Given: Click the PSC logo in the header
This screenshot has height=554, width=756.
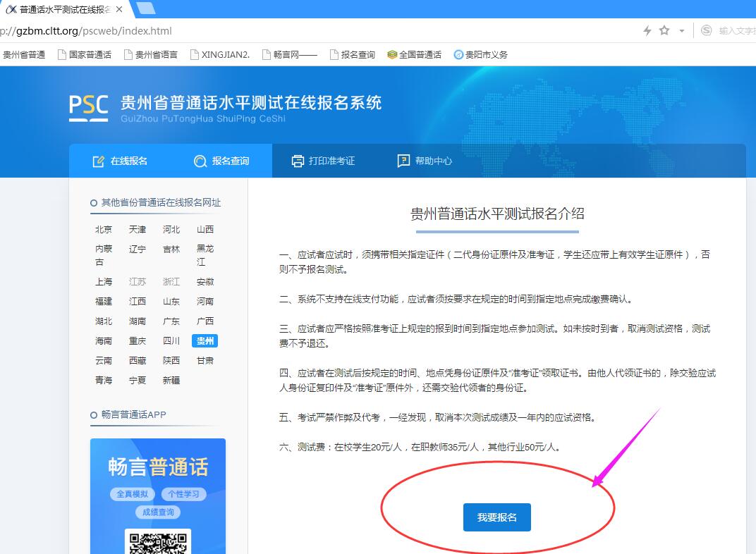Looking at the screenshot, I should pyautogui.click(x=89, y=107).
